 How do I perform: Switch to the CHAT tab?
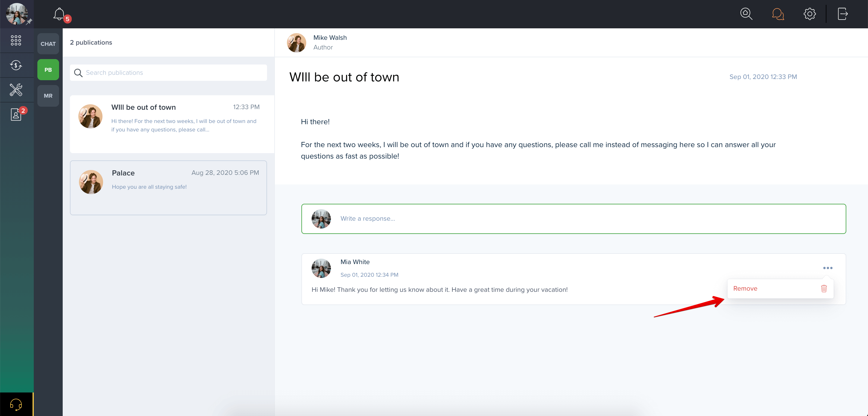tap(48, 44)
